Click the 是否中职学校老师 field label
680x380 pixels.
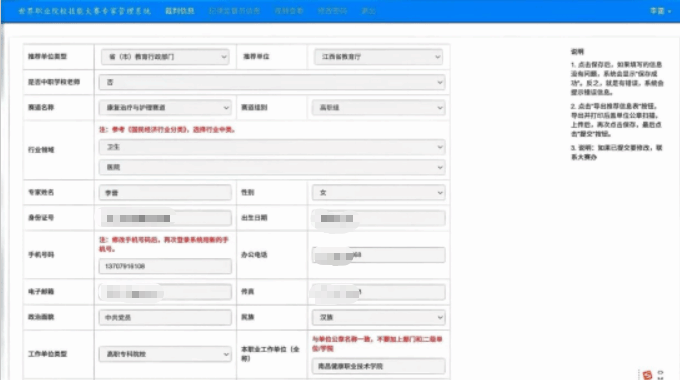coord(54,82)
